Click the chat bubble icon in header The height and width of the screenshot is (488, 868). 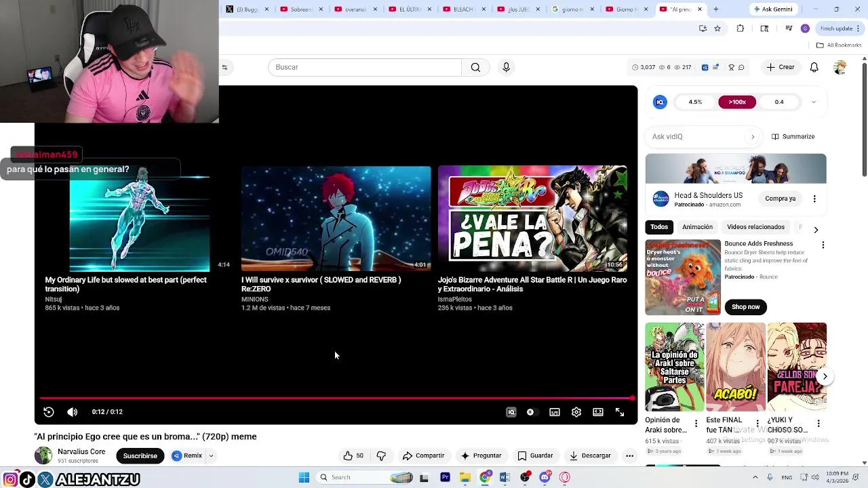click(741, 67)
